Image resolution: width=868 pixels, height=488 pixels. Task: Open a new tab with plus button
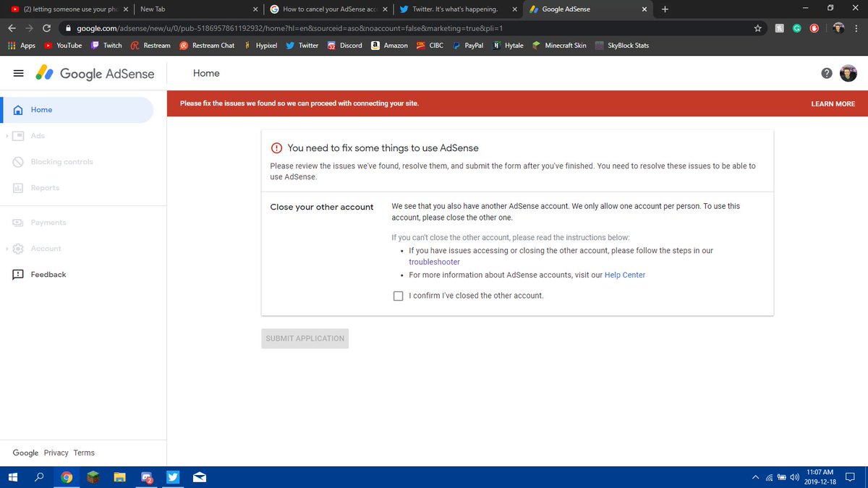click(665, 9)
